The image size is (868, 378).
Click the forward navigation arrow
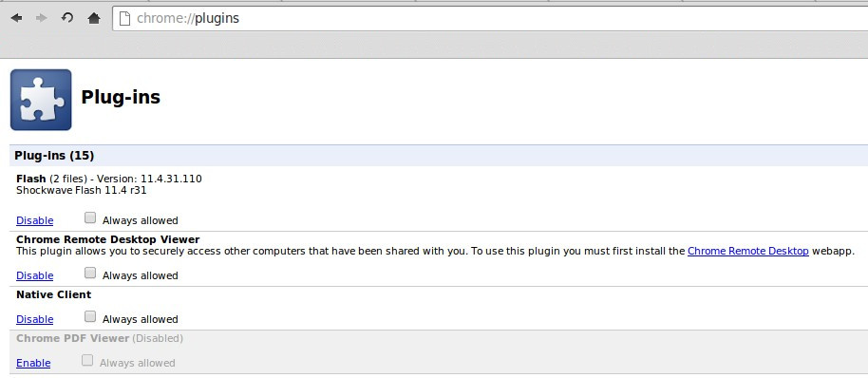(x=42, y=18)
